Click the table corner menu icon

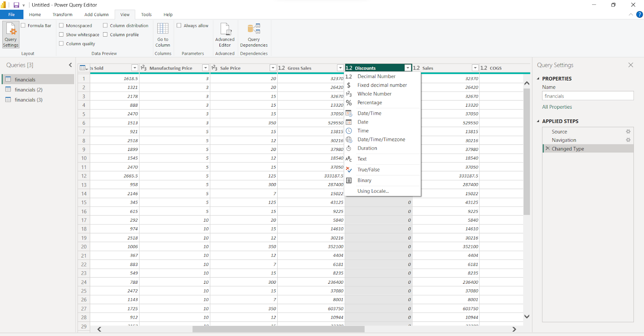(x=83, y=68)
